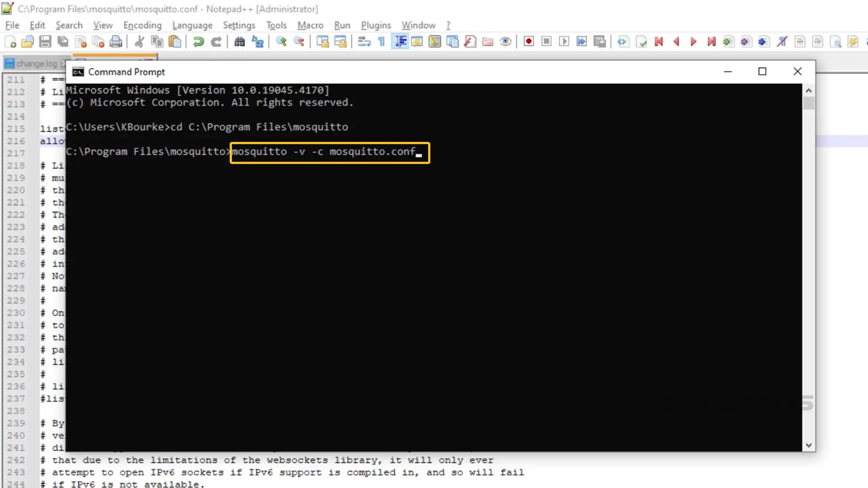Cut selection with the scissors icon
868x488 pixels.
[139, 42]
